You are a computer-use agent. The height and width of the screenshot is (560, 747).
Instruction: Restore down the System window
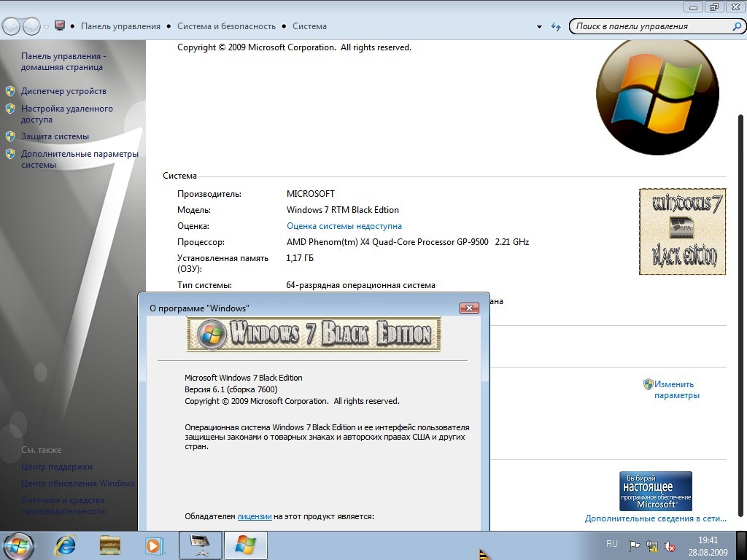(x=713, y=7)
